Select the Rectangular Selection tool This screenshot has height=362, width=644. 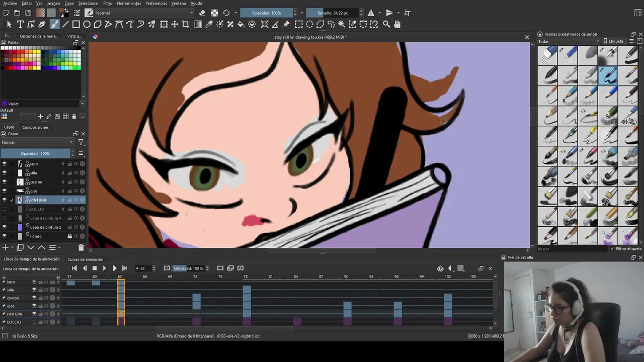point(299,24)
